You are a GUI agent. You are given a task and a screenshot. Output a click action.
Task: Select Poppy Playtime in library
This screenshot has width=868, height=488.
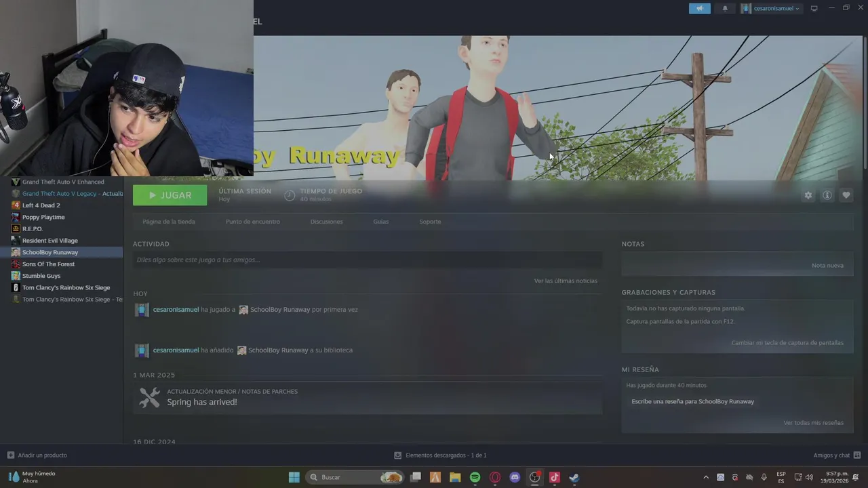[x=43, y=217]
